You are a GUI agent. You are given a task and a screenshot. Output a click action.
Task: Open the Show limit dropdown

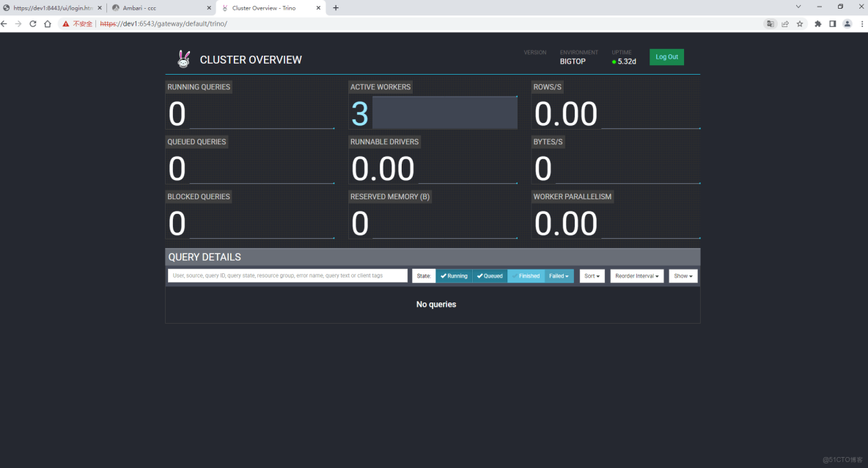(x=683, y=275)
